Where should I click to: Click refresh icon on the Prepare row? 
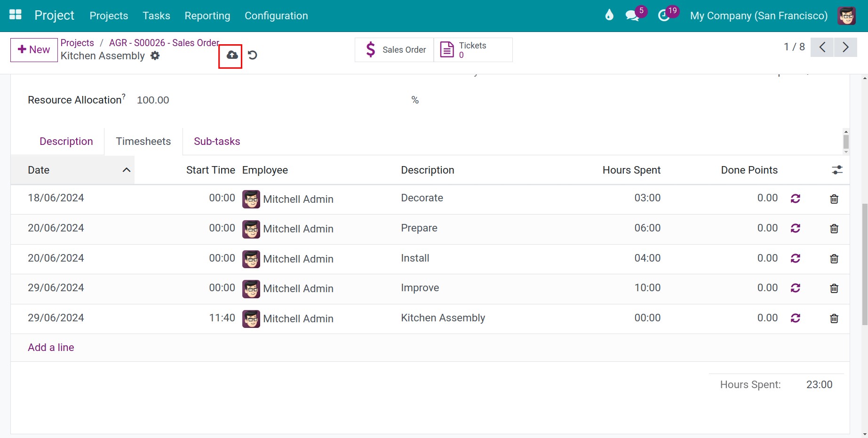pos(796,228)
